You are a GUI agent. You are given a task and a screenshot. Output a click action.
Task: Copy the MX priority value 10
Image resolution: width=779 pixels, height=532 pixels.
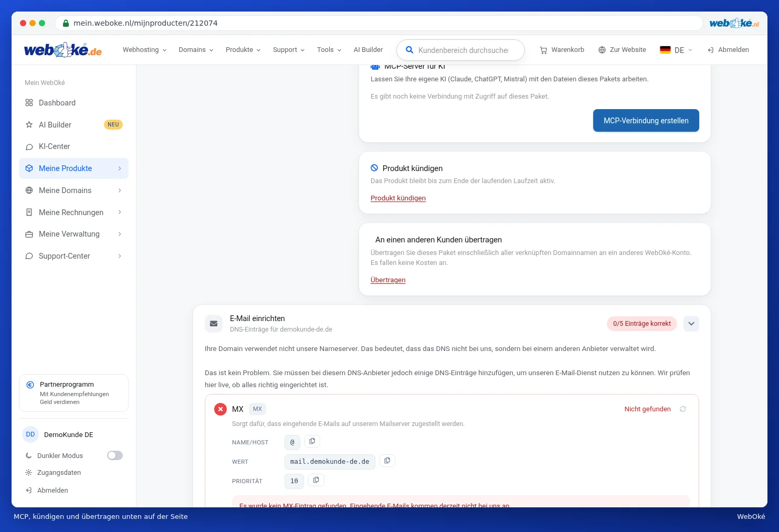(x=316, y=480)
